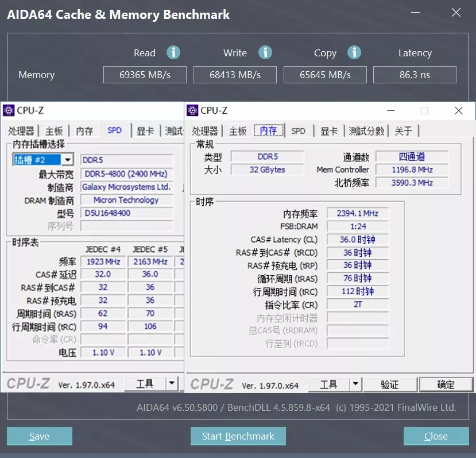The height and width of the screenshot is (458, 476).
Task: Click the CPU-Z icon in the right window's title bar
Action: [191, 110]
